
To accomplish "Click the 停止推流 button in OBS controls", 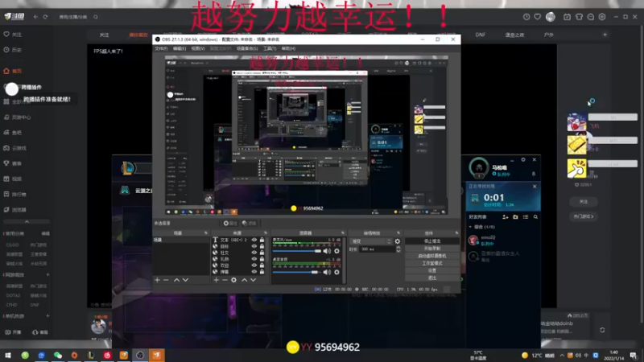I will 431,241.
